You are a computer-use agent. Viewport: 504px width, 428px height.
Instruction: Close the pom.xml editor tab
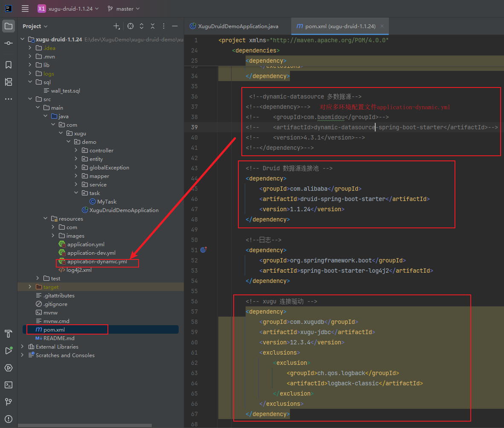[382, 26]
